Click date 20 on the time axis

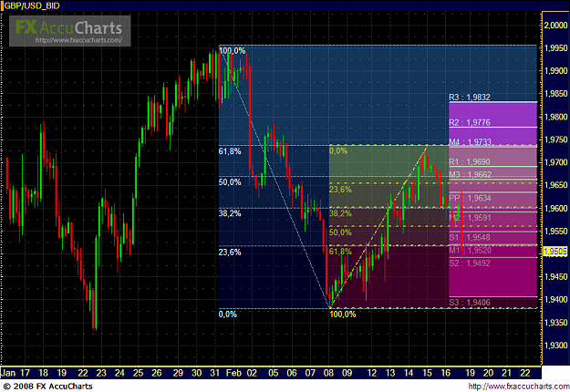[x=488, y=373]
